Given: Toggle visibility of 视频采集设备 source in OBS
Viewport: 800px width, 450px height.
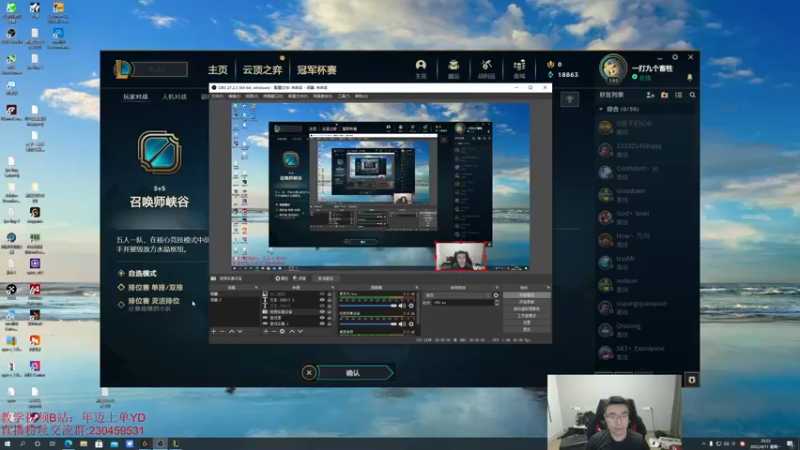Looking at the screenshot, I should pyautogui.click(x=322, y=311).
